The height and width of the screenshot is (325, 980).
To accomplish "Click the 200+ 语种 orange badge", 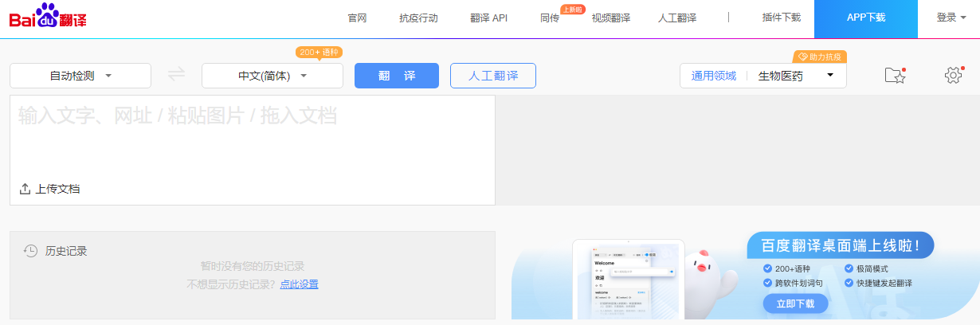I will [319, 52].
